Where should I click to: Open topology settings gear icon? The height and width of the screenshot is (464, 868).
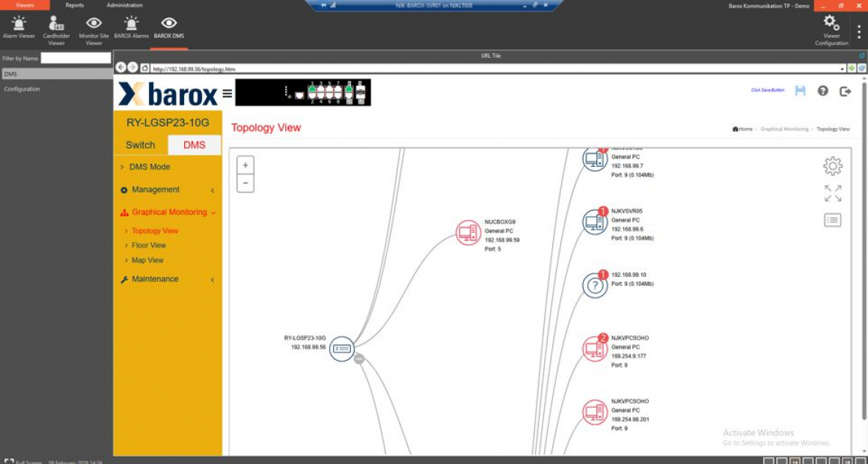tap(832, 166)
